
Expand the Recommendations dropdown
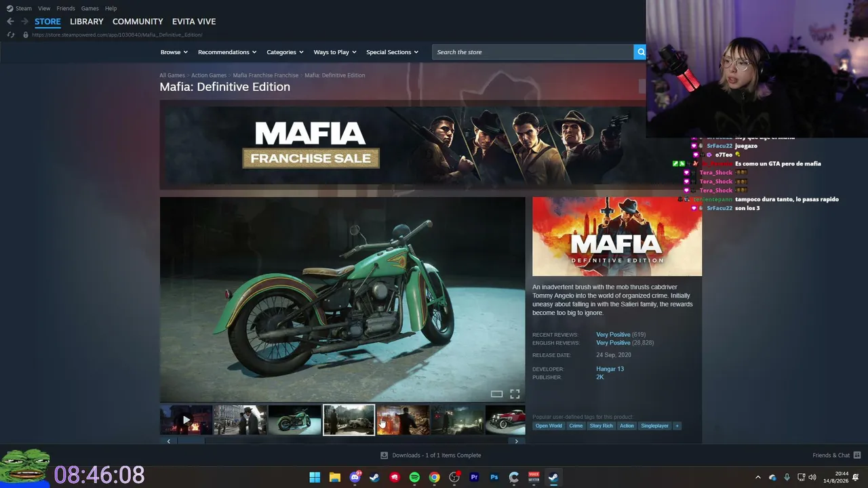(x=227, y=52)
